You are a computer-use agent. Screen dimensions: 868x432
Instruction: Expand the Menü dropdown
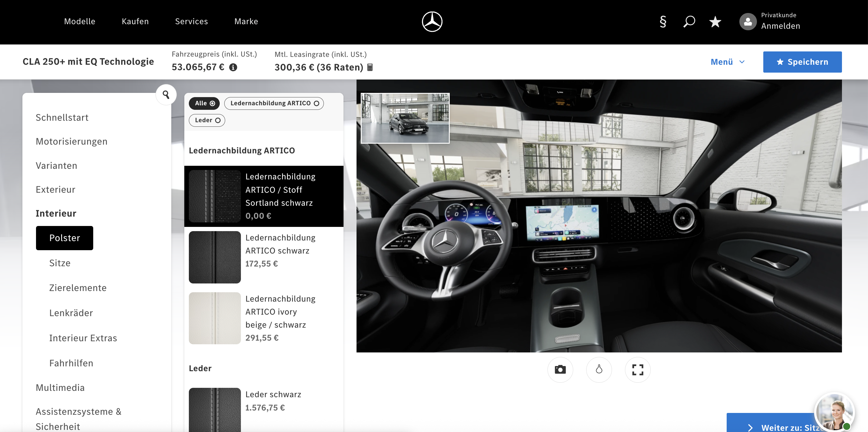[727, 62]
